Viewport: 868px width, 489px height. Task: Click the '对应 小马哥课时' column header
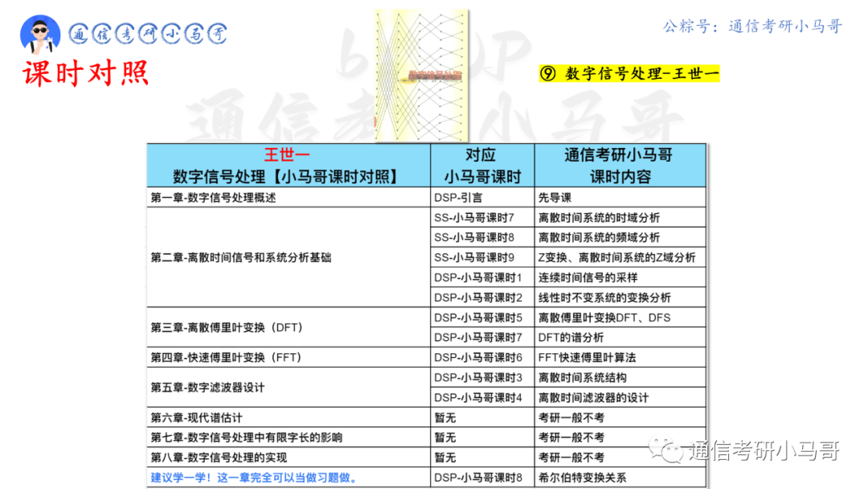[481, 164]
